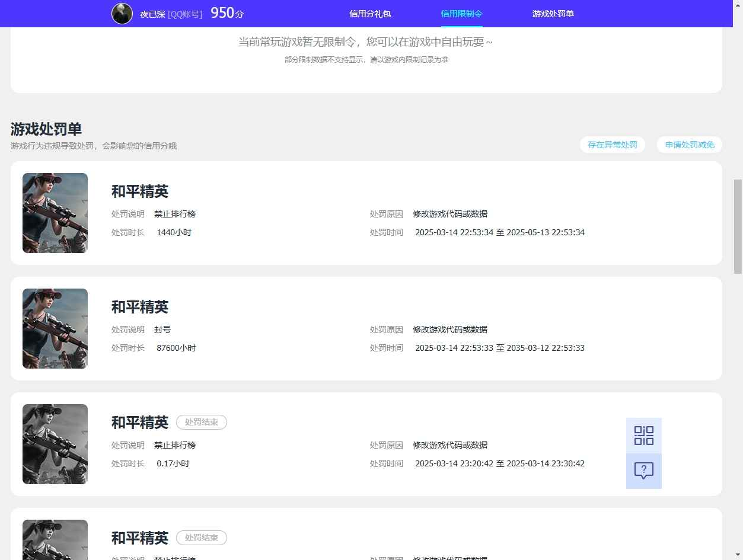Viewport: 743px width, 560px height.
Task: Click the page vertical scrollbar thumb
Action: (x=738, y=226)
